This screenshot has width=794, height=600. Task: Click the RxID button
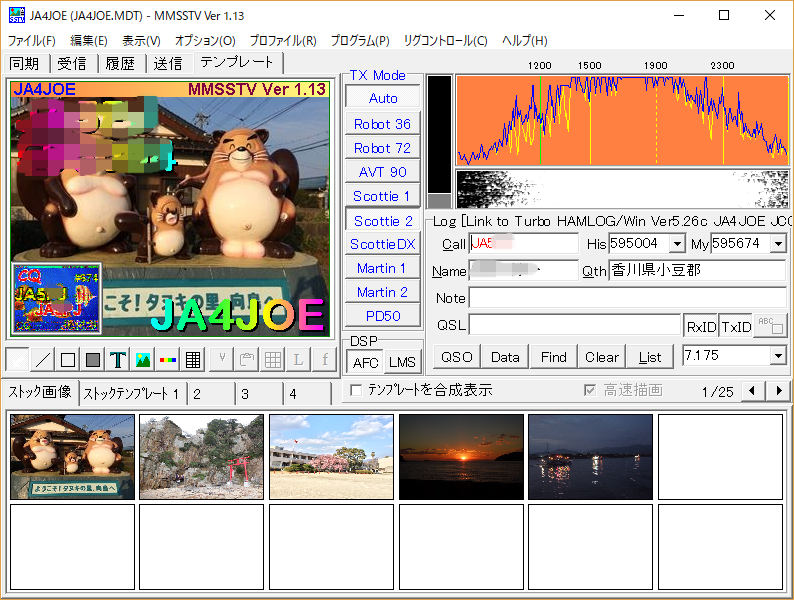pos(701,327)
